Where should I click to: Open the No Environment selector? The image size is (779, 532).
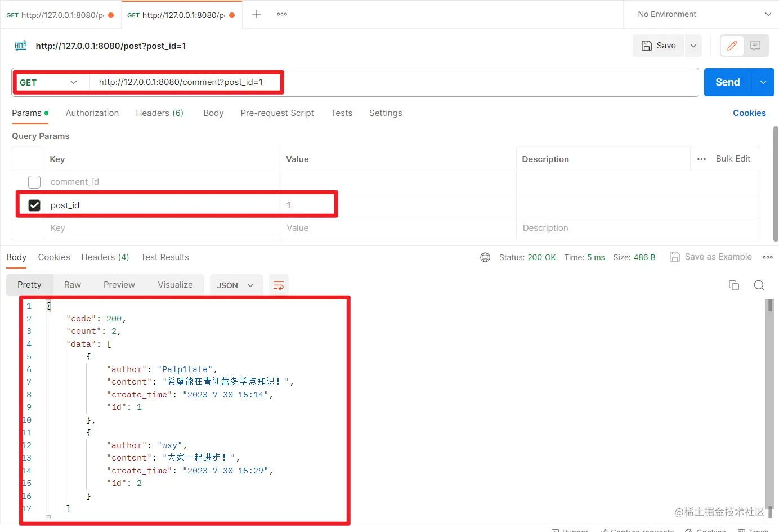(x=704, y=14)
